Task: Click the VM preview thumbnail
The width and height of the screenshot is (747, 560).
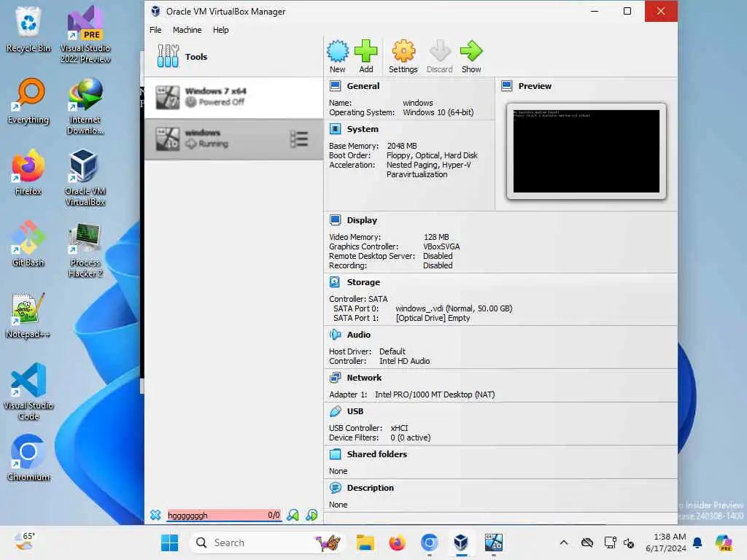Action: click(586, 151)
